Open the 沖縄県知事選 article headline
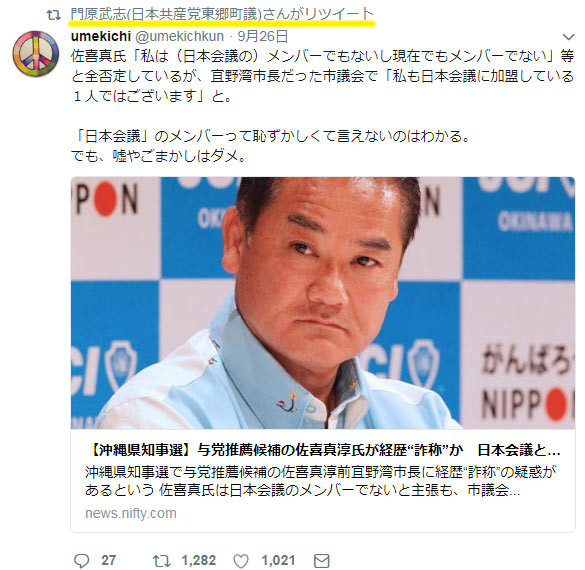The width and height of the screenshot is (585, 570). click(323, 450)
